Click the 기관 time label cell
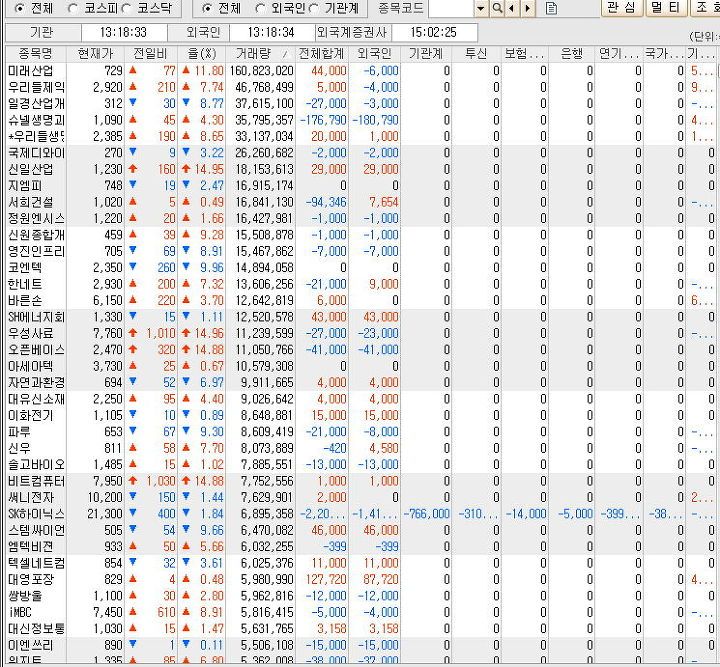 (x=43, y=33)
